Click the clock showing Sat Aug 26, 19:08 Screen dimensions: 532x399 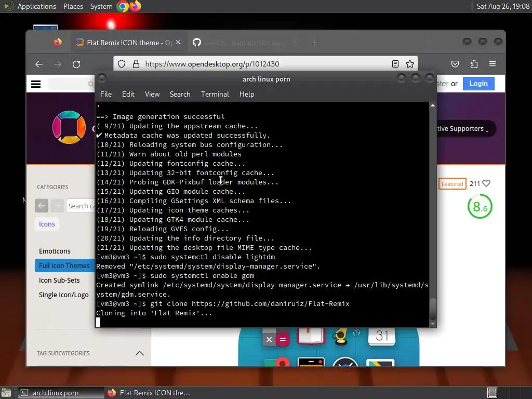pyautogui.click(x=503, y=6)
